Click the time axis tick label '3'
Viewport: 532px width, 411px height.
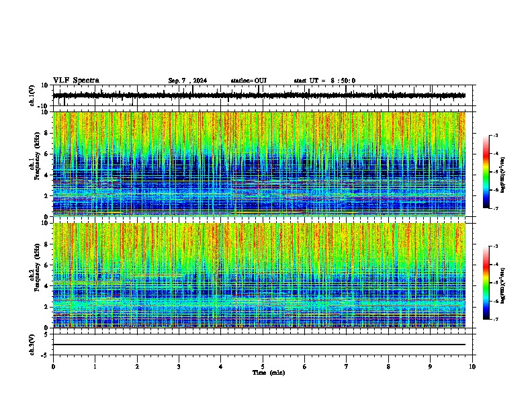point(179,367)
